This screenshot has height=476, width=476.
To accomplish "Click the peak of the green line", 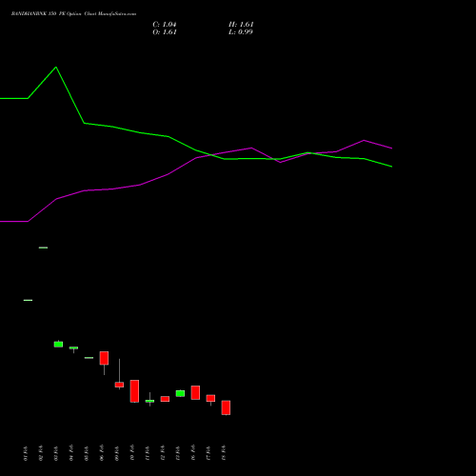I will (56, 67).
